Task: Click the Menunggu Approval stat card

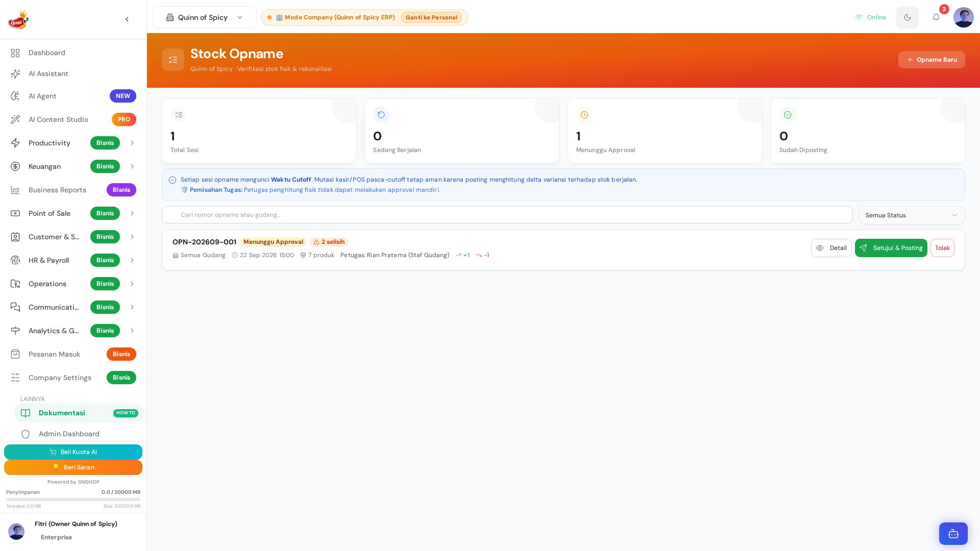Action: [665, 131]
